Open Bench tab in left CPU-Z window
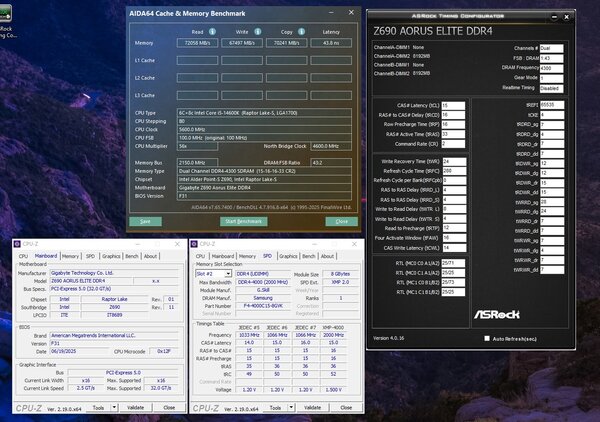The image size is (600, 422). pyautogui.click(x=132, y=256)
